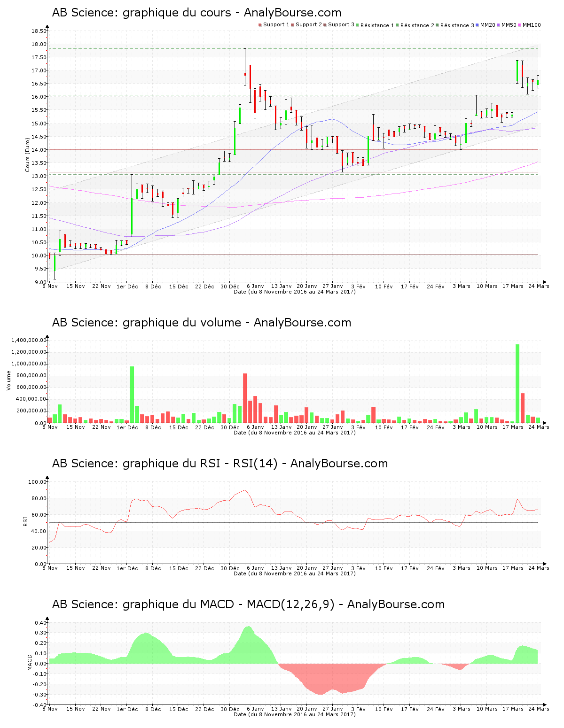
Task: Select the Résistance 2 legend label
Action: 417,25
